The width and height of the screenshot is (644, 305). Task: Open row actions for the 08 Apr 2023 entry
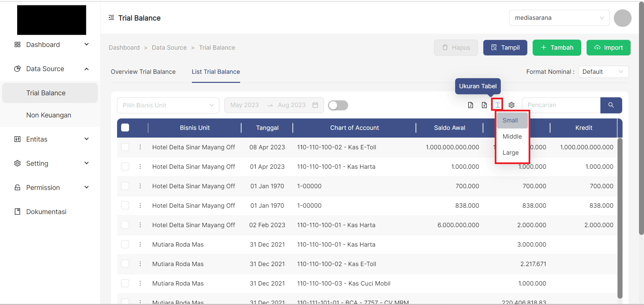[x=140, y=147]
